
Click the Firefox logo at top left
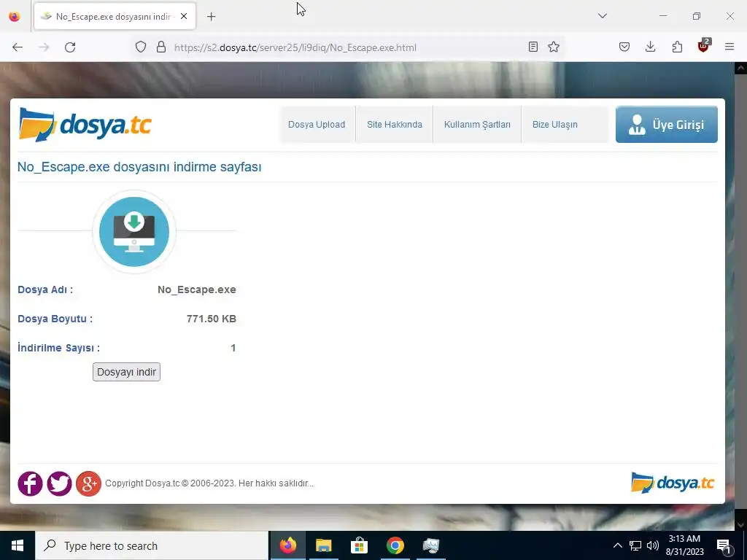(x=15, y=17)
